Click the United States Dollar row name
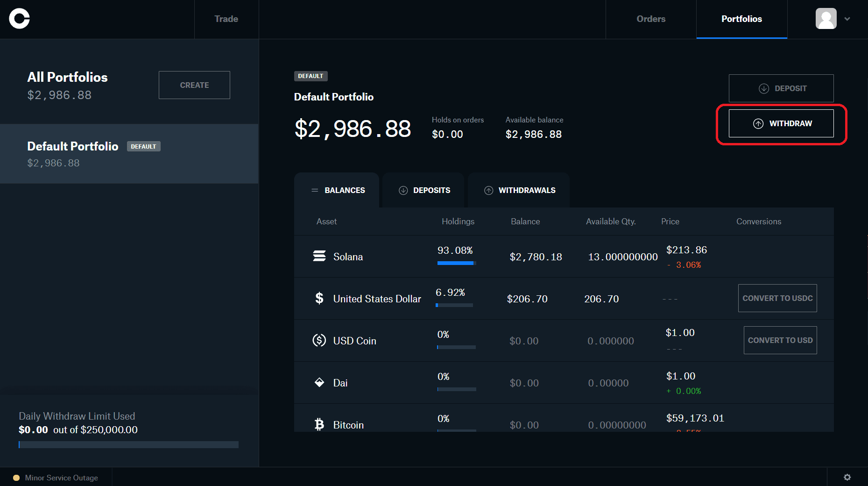The width and height of the screenshot is (868, 486). coord(377,299)
